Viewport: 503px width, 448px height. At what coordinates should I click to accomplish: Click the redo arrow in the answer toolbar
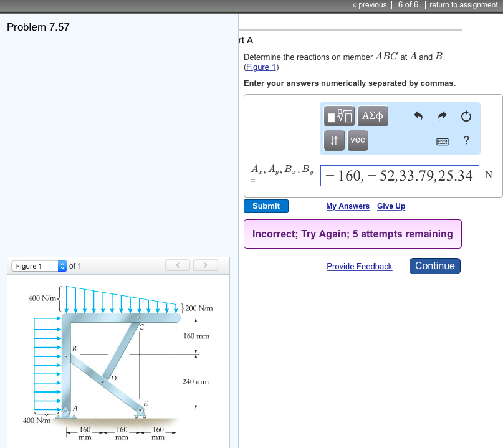click(442, 116)
